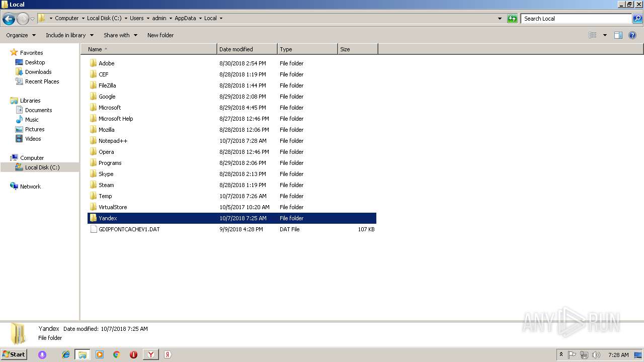The image size is (644, 362).
Task: Open Yandex Browser from the taskbar
Action: pos(150,354)
